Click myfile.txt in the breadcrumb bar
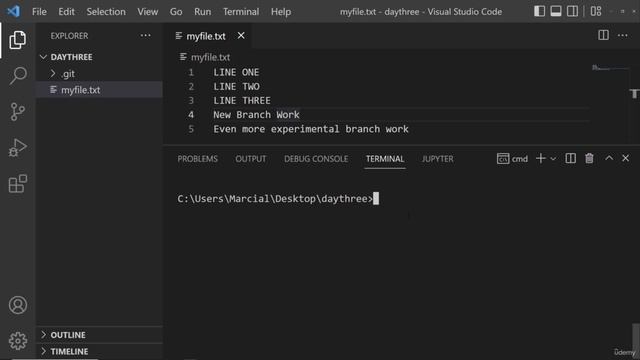This screenshot has width=640, height=360. click(x=210, y=57)
